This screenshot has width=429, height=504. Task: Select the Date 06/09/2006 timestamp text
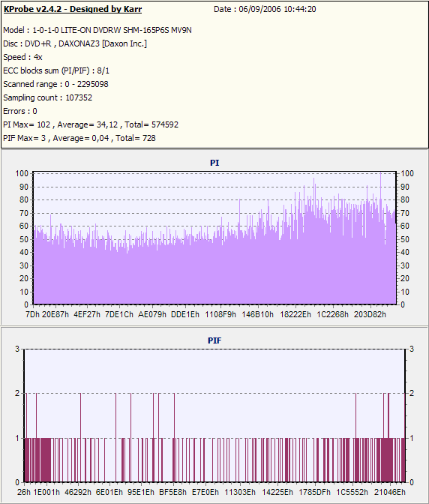265,9
